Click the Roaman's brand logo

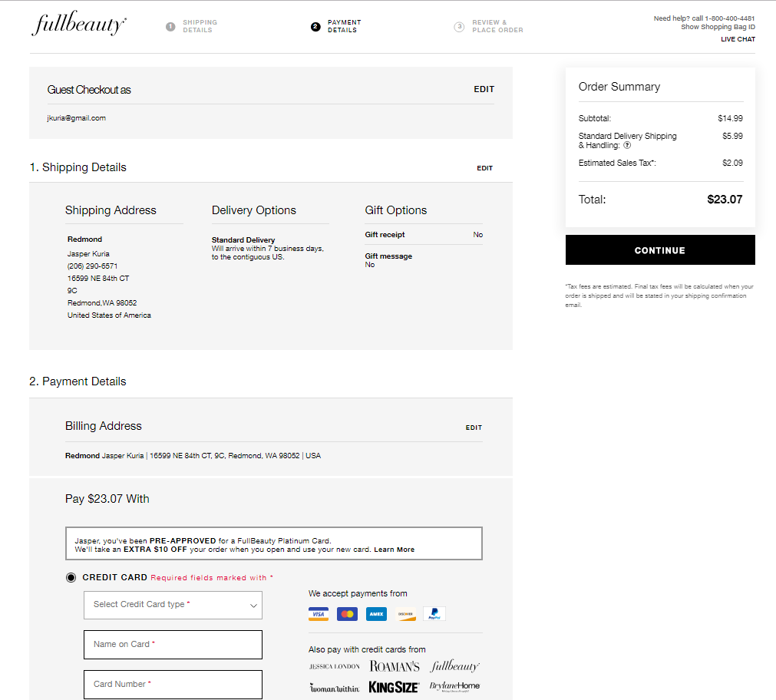(x=395, y=666)
